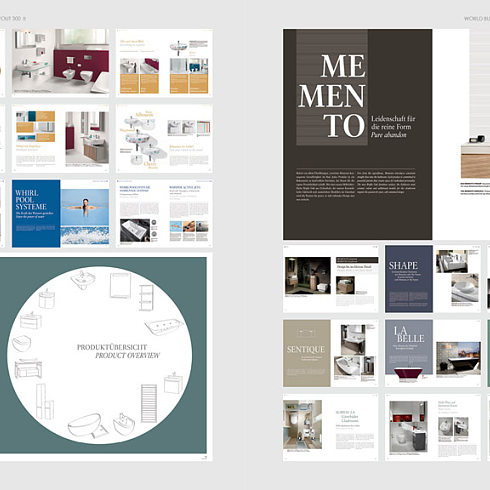Click the SHAPE navy title spread
The image size is (490, 490).
[433, 279]
